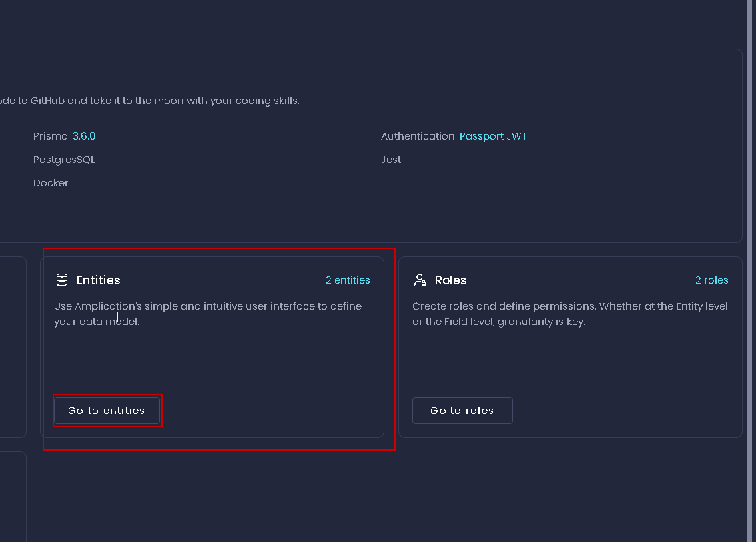Select the Roles card heading

tap(452, 280)
